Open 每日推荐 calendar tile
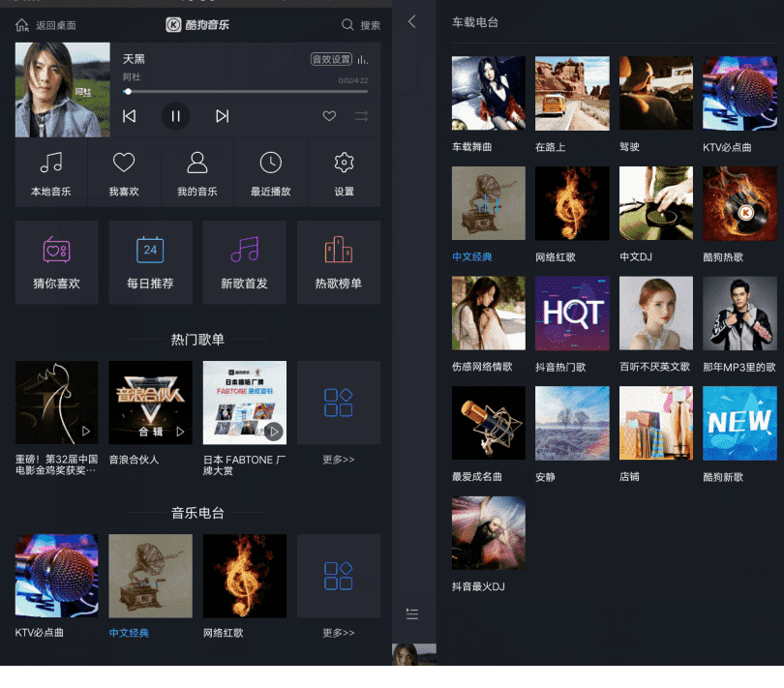The width and height of the screenshot is (784, 688). tap(150, 262)
